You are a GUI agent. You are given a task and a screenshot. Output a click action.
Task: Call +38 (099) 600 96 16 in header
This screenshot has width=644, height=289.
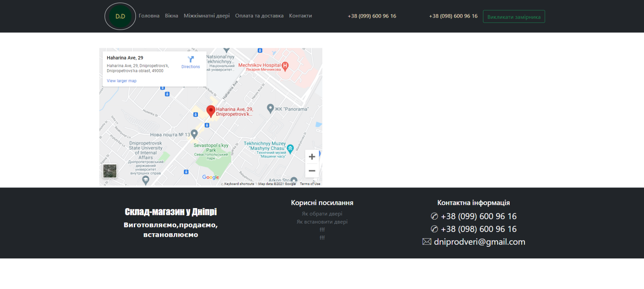coord(372,16)
